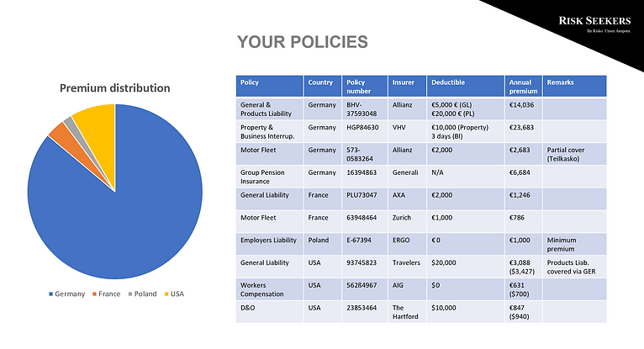Click the Travelers insurer cell
Viewport: 644px width, 349px height.
tap(408, 267)
